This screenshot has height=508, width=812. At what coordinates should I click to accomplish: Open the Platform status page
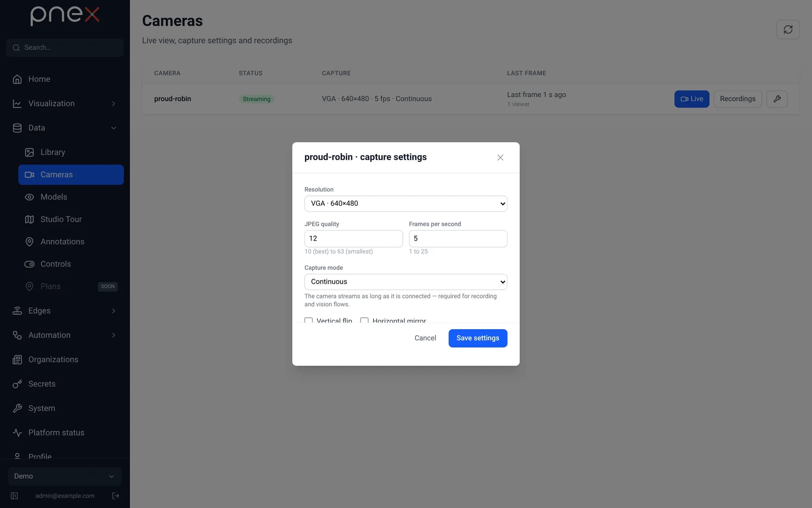[x=65, y=433]
